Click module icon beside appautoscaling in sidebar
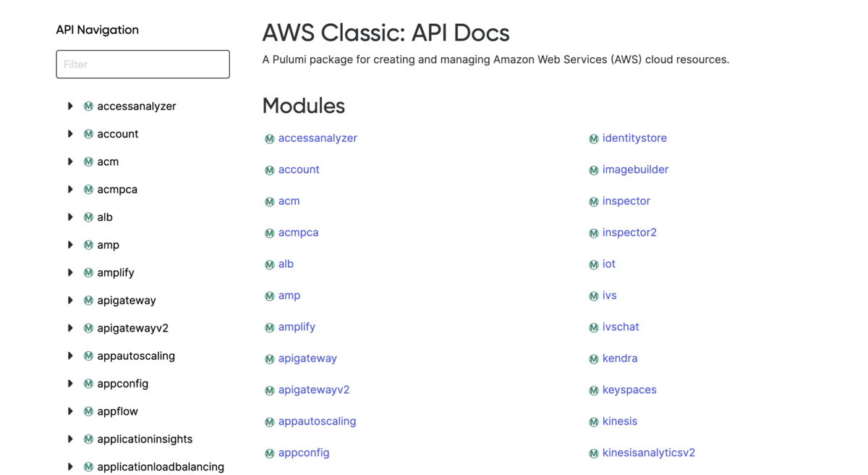Screen dimensions: 868x475 tap(88, 356)
